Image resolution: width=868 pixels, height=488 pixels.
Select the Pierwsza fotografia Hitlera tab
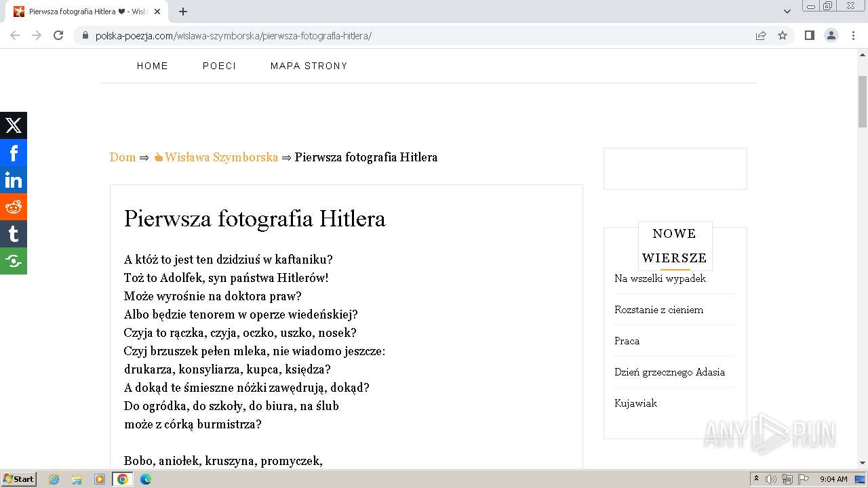tap(88, 12)
